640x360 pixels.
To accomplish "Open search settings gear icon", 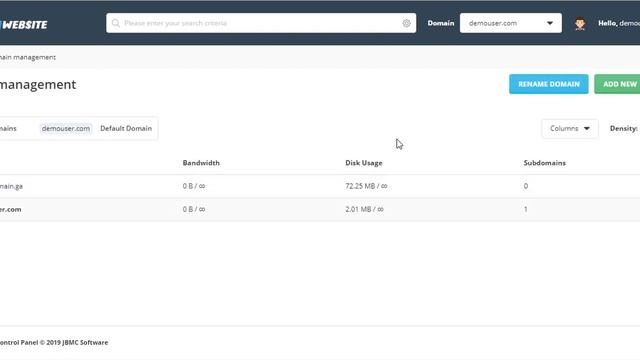I will pos(406,23).
